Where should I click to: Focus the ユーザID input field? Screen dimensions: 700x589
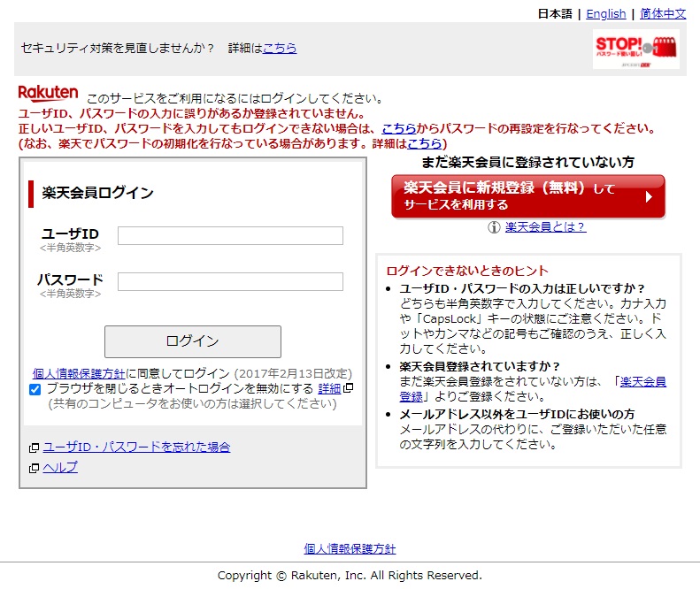click(230, 235)
